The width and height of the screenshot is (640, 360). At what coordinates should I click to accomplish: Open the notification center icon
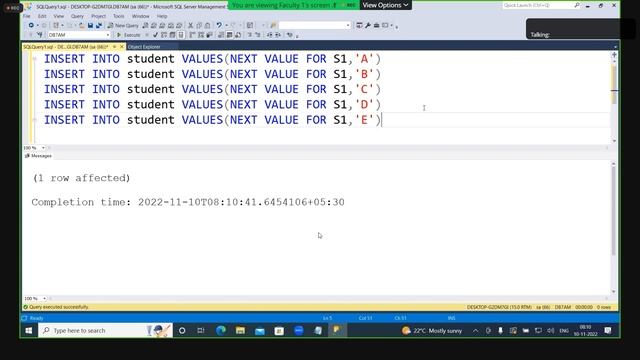pos(608,331)
